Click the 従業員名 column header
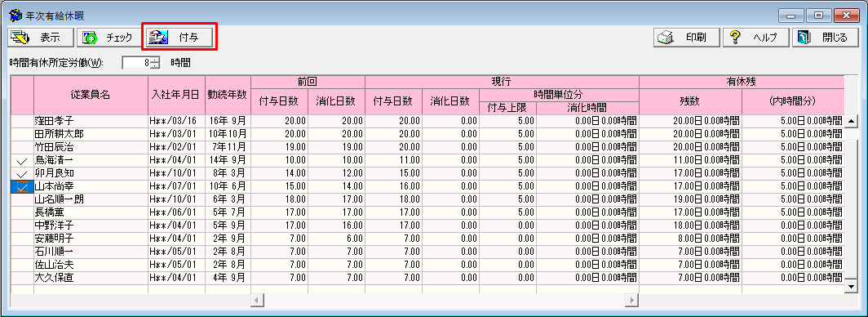The height and width of the screenshot is (317, 868). [91, 95]
